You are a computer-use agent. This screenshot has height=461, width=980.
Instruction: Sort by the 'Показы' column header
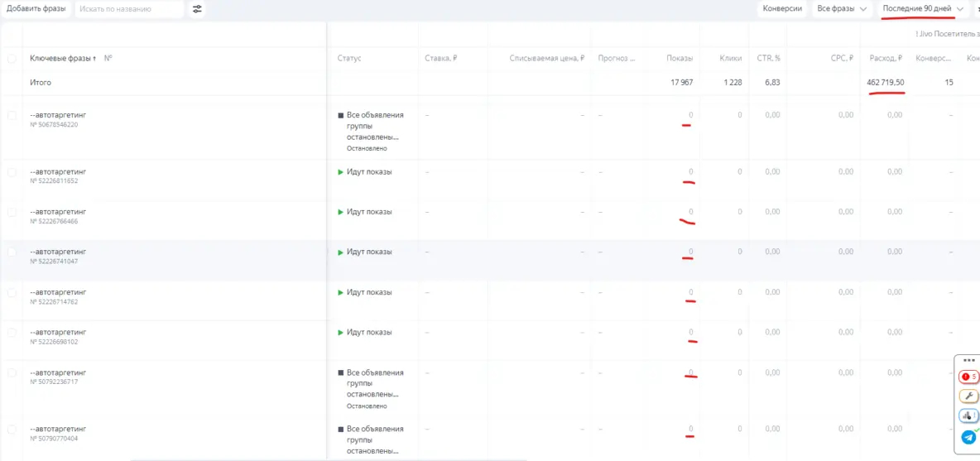680,58
